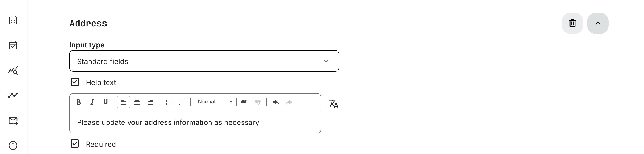Apply underline formatting
Viewport: 644px width, 154px height.
coord(106,102)
